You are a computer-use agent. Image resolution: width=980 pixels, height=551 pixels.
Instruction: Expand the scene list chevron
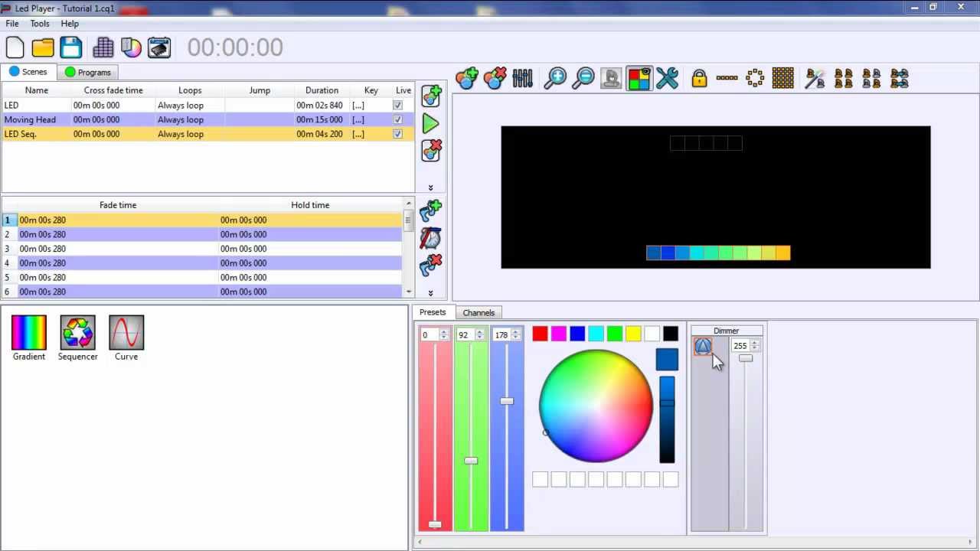coord(430,188)
